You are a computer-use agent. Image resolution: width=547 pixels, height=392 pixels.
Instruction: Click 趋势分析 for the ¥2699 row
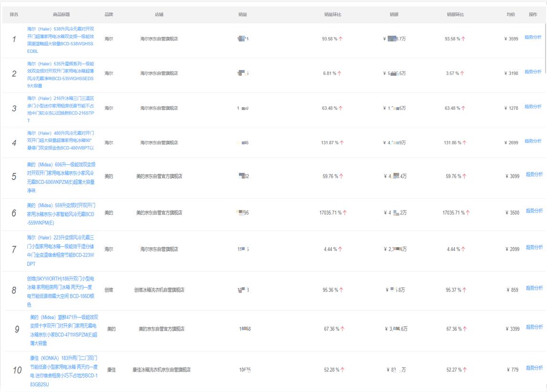pyautogui.click(x=533, y=141)
